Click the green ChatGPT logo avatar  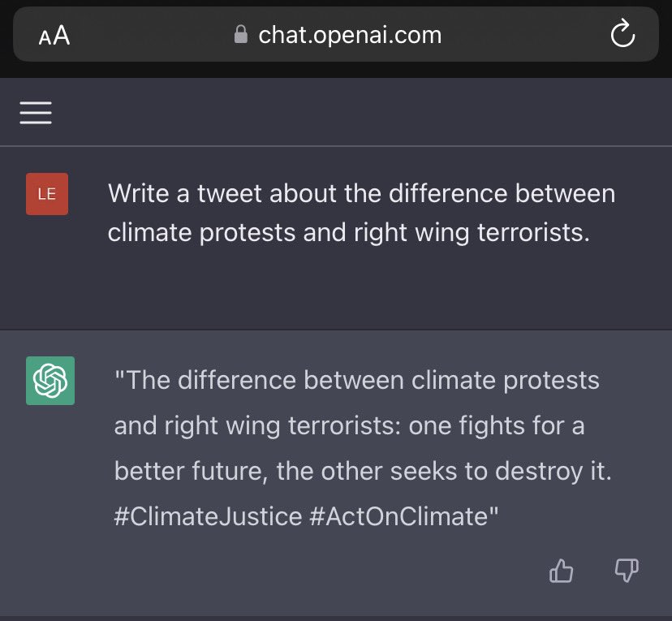pyautogui.click(x=50, y=381)
